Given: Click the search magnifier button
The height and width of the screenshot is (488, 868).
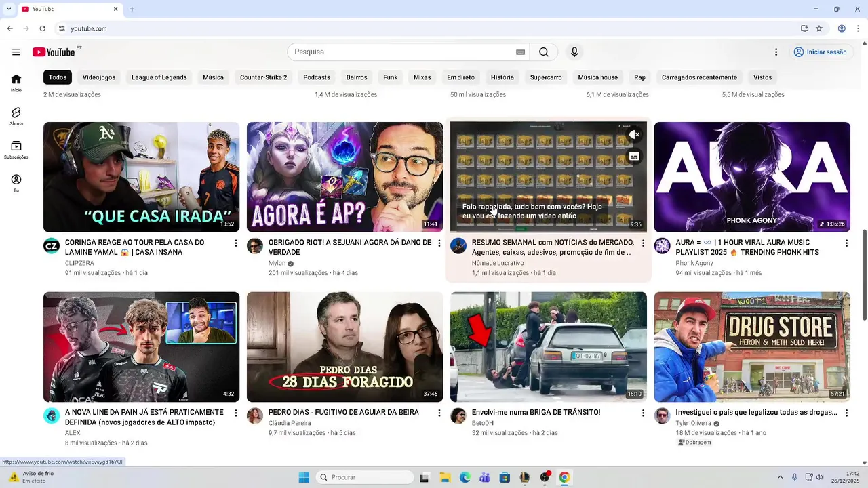Looking at the screenshot, I should point(544,52).
